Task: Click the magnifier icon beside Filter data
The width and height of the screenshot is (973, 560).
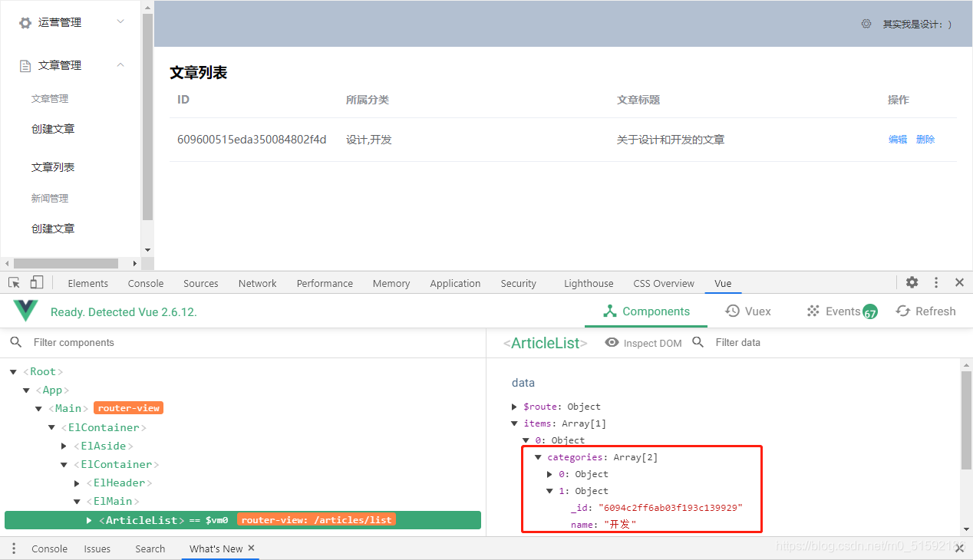Action: click(x=698, y=342)
